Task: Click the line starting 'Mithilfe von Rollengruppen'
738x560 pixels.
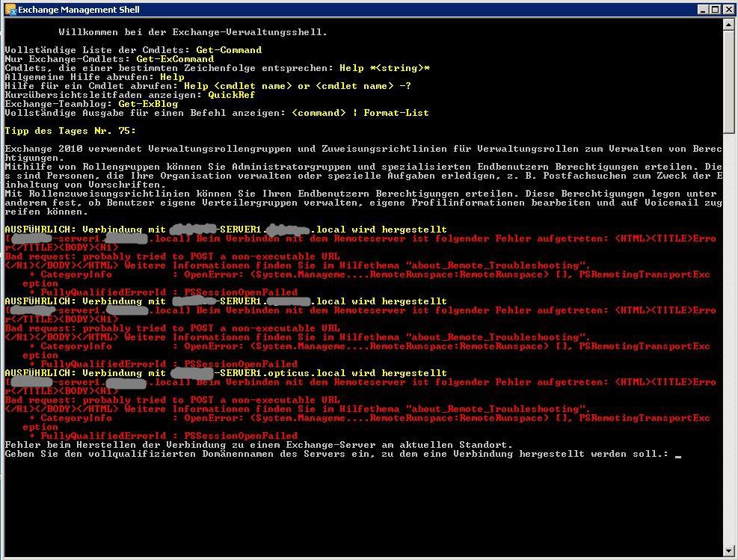Action: 363,167
